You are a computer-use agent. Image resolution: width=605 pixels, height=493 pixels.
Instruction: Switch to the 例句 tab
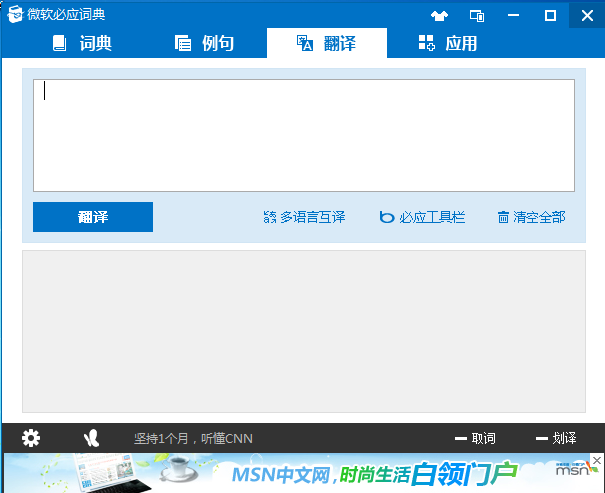[204, 43]
